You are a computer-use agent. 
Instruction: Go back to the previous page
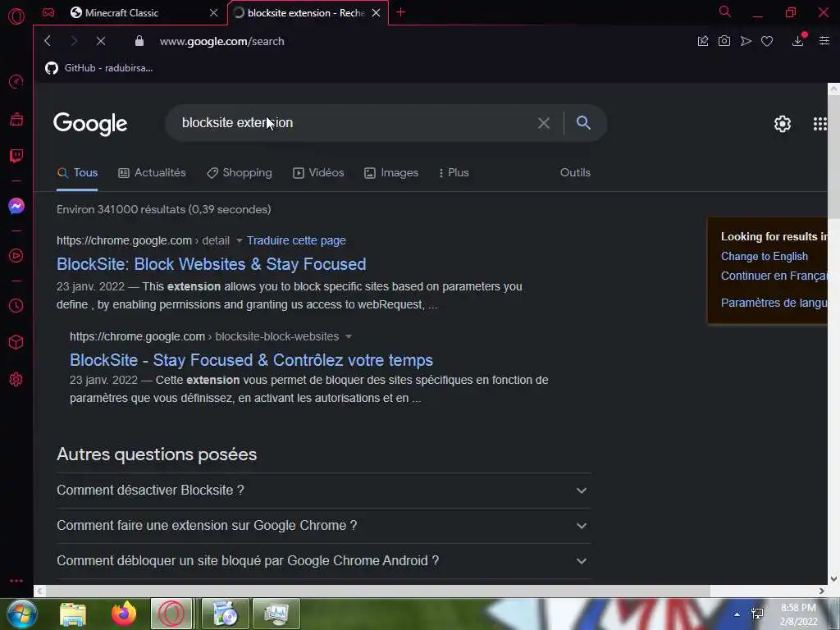[48, 41]
